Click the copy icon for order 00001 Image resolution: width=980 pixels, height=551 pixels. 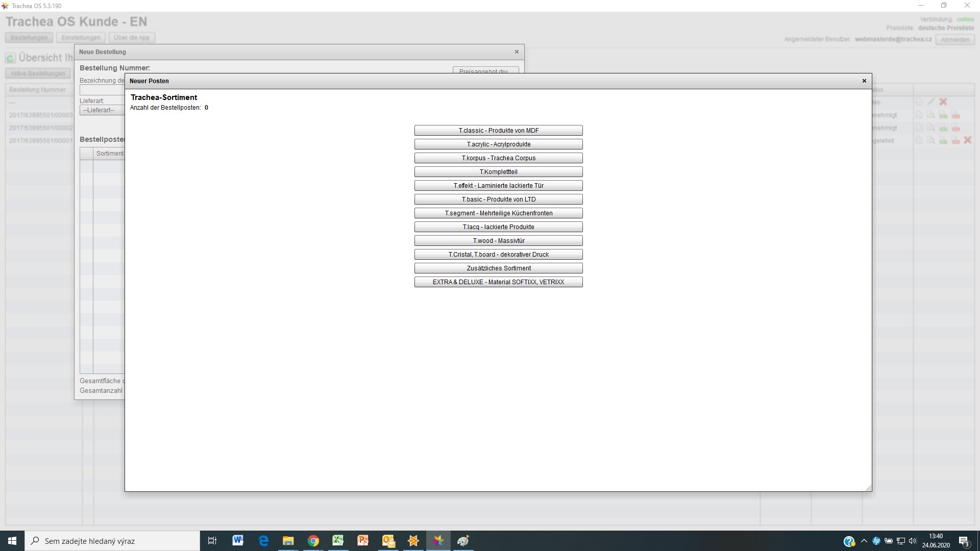pyautogui.click(x=919, y=140)
